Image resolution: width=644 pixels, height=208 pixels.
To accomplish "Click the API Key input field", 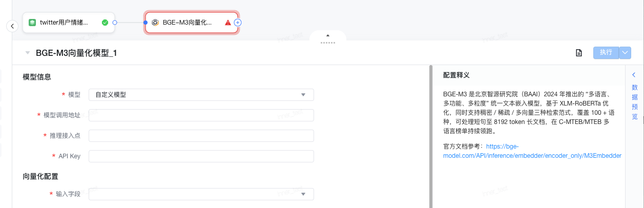I will click(x=201, y=156).
